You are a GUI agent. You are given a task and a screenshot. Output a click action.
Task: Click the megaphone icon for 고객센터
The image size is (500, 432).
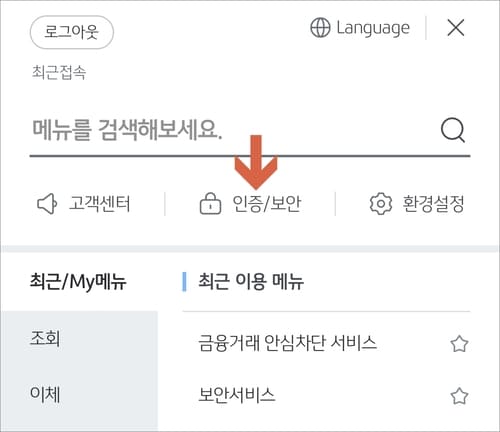click(x=47, y=203)
